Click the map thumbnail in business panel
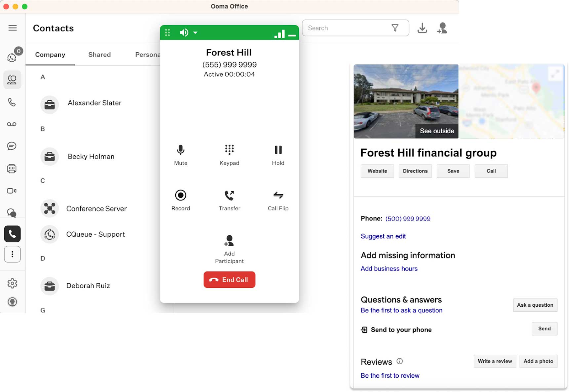Viewport: 569px width, 392px height. click(x=511, y=101)
